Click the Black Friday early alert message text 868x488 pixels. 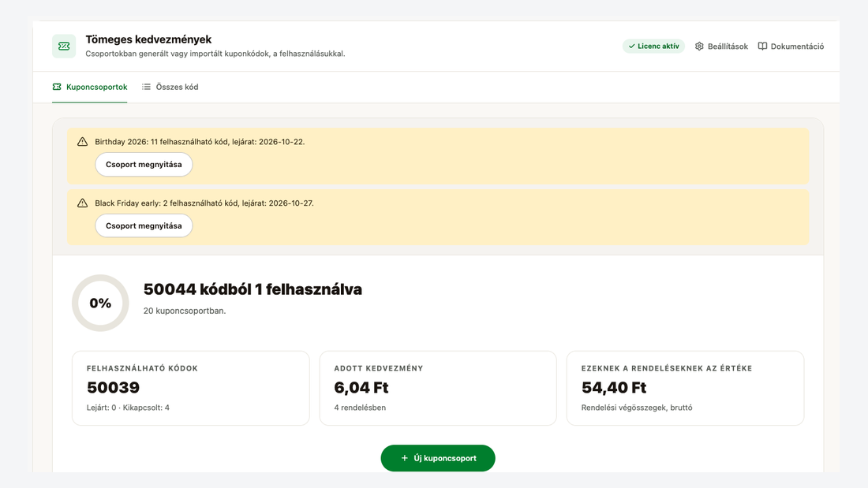point(204,203)
